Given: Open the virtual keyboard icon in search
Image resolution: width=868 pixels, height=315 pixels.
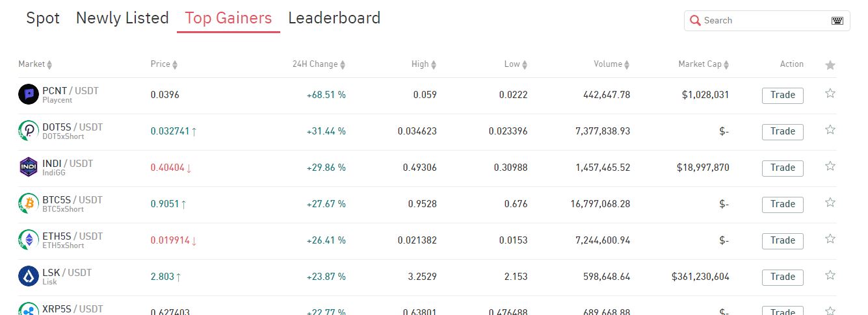Looking at the screenshot, I should pos(837,21).
